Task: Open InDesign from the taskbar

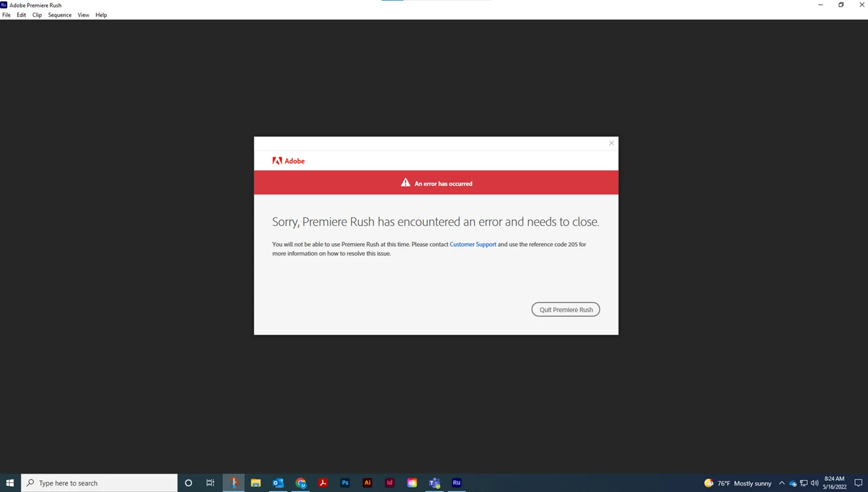Action: (x=390, y=483)
